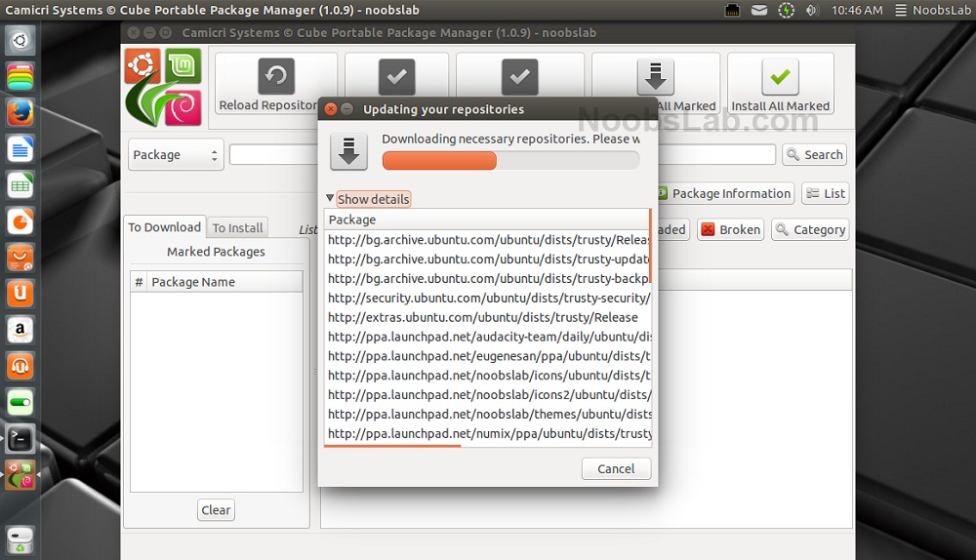Open Ubuntu One launcher icon
The height and width of the screenshot is (560, 976).
(20, 293)
